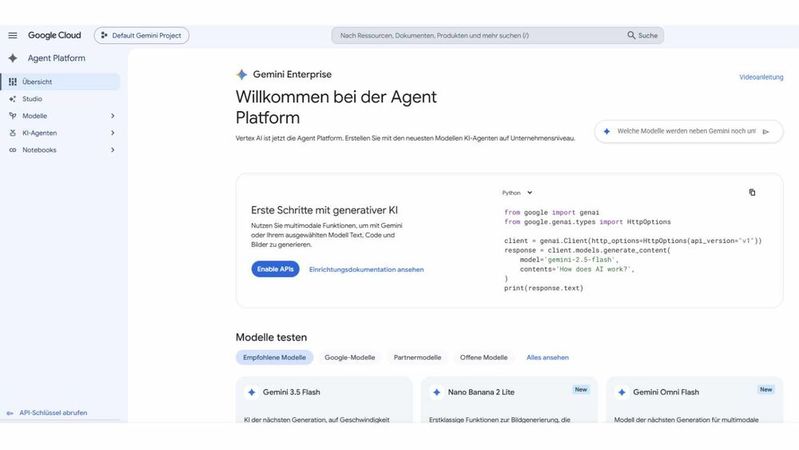Click the key icon beside API-Schlüssel abrufen
799x450 pixels.
(x=10, y=413)
